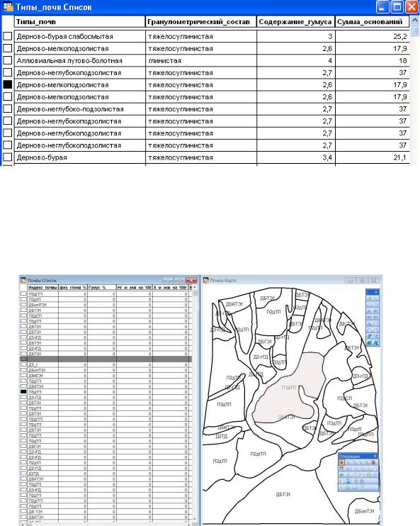Toggle the black selected Дерново-мелкоподзолистая row marker
This screenshot has width=420, height=526.
point(7,84)
